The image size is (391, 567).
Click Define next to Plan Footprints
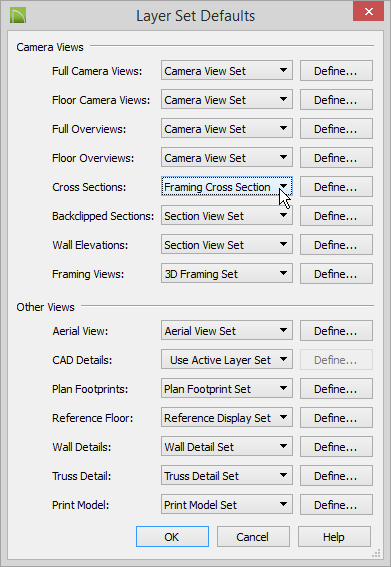tap(336, 389)
